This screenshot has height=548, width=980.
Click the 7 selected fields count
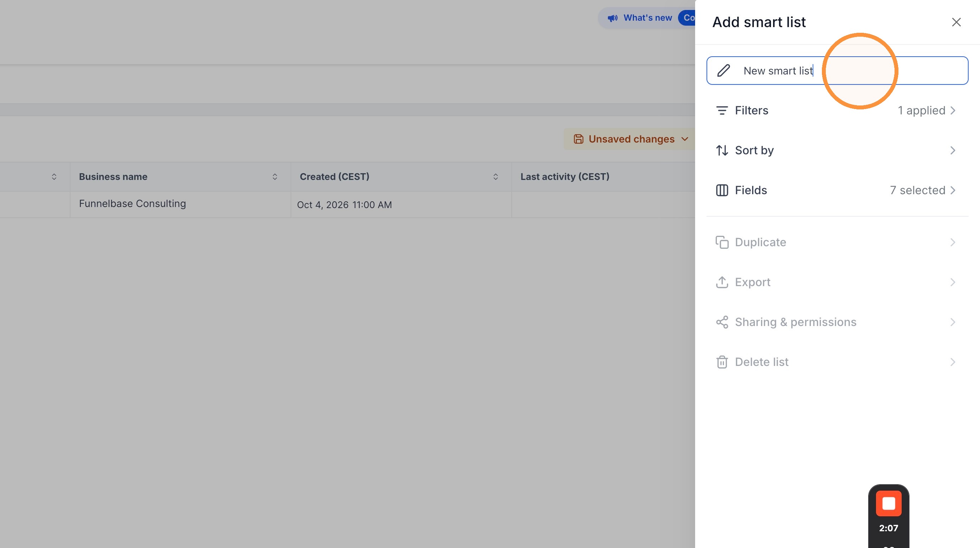click(917, 190)
